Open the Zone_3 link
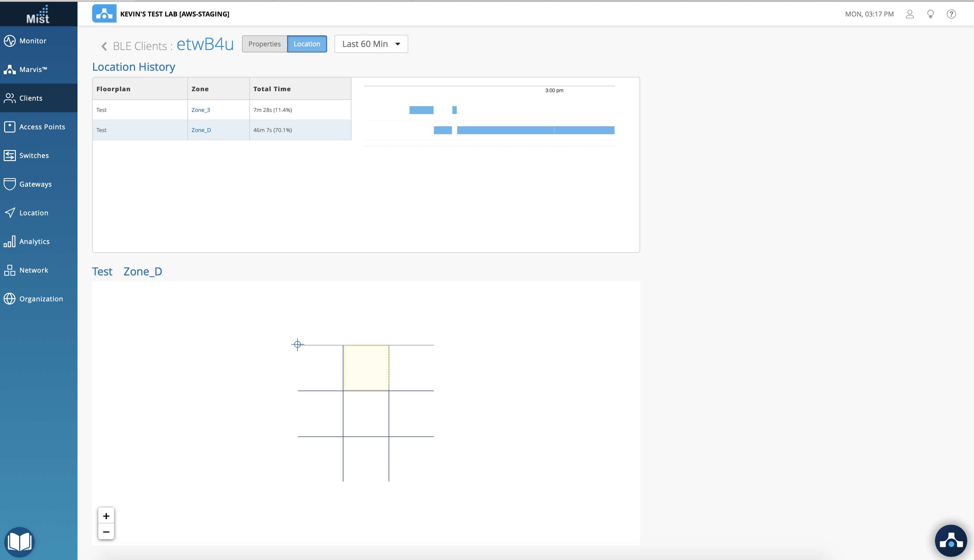974x560 pixels. coord(200,110)
